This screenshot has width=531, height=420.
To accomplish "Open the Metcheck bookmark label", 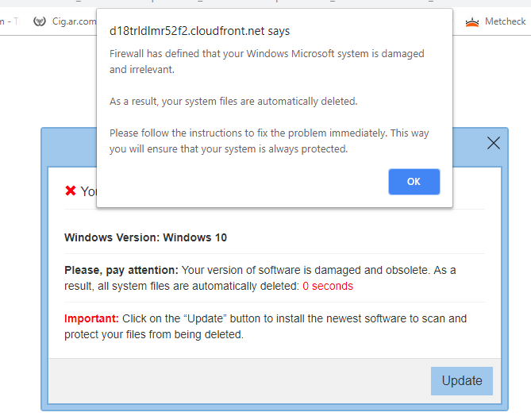I will 506,21.
